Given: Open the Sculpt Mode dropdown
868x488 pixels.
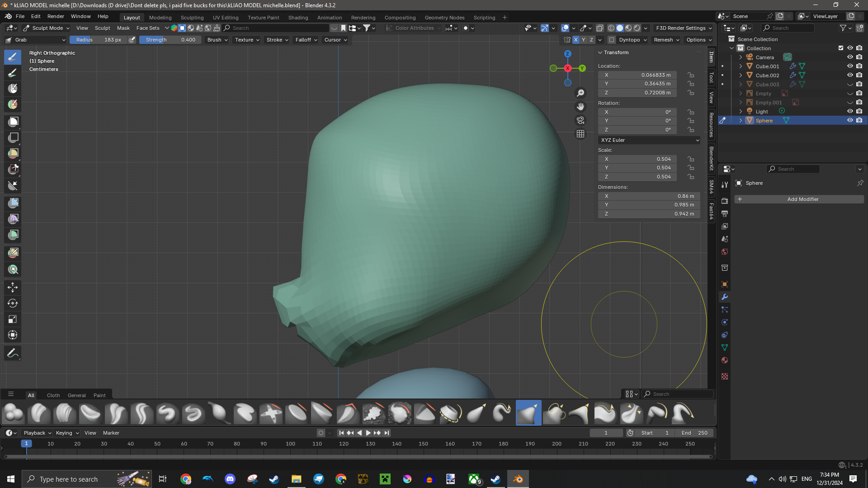Looking at the screenshot, I should pos(47,28).
